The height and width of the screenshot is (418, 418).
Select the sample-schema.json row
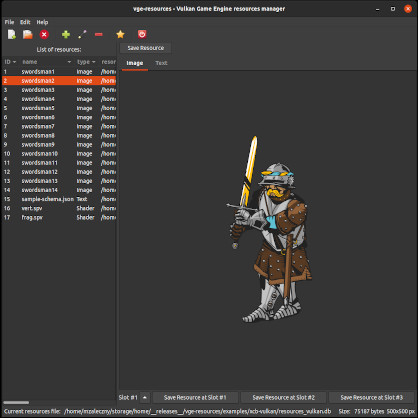pos(59,199)
